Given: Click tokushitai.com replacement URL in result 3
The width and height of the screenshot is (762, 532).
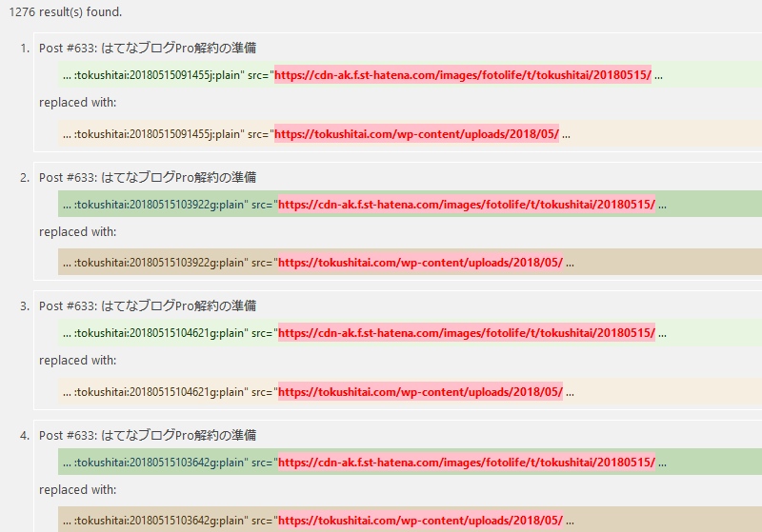Looking at the screenshot, I should click(420, 392).
